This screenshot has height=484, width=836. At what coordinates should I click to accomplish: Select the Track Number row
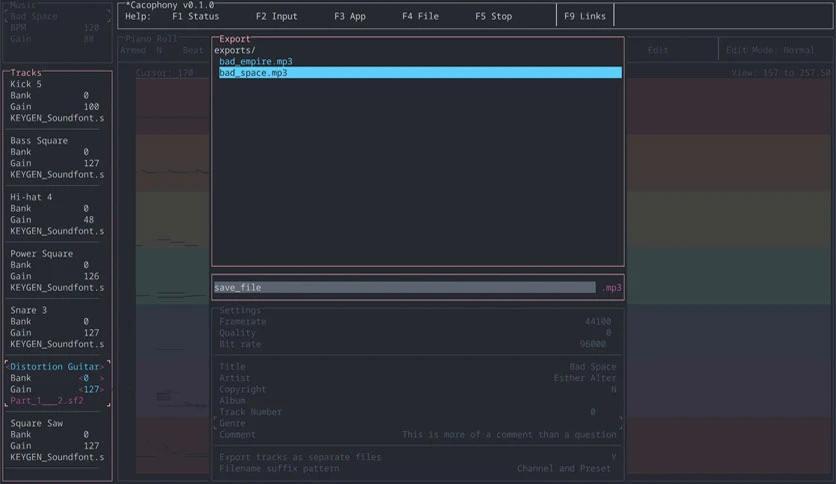pos(417,412)
